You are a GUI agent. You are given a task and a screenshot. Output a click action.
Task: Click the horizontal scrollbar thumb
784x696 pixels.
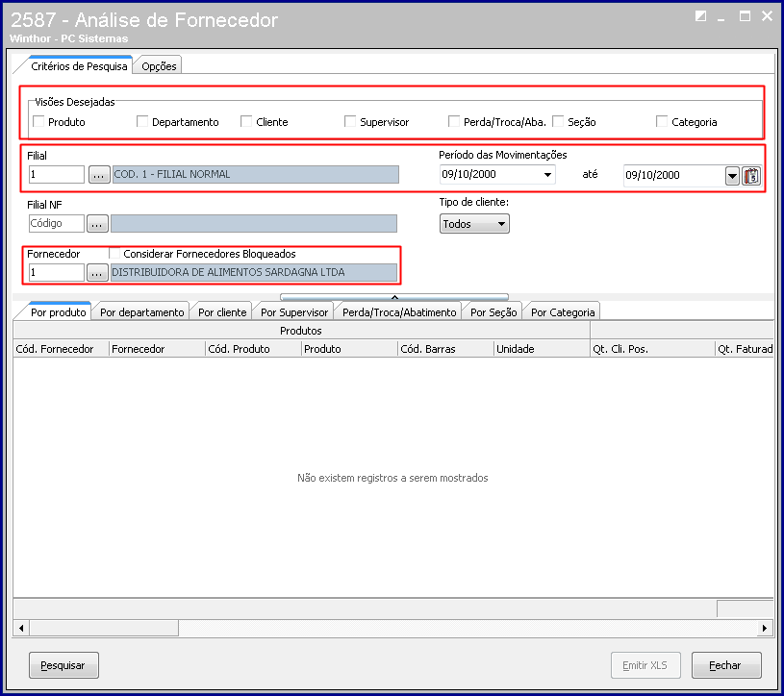pos(104,628)
